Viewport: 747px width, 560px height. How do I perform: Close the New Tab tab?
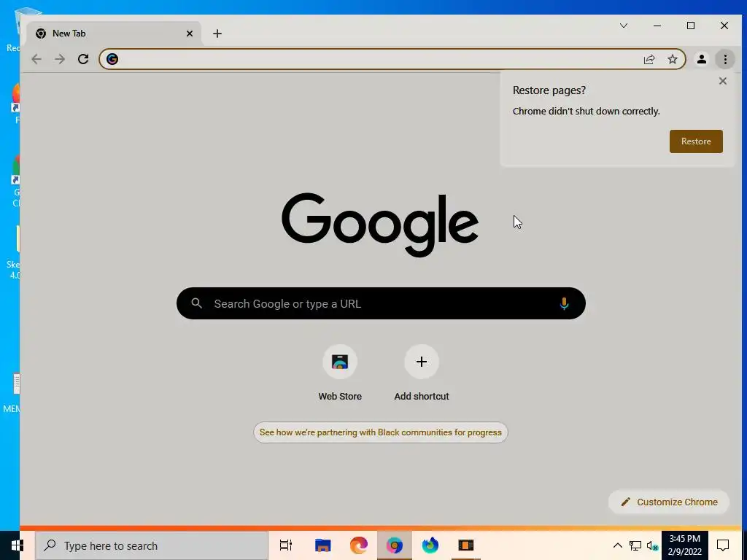(190, 34)
